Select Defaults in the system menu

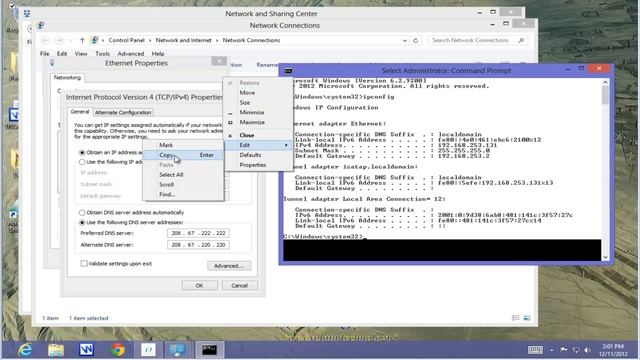(x=258, y=155)
